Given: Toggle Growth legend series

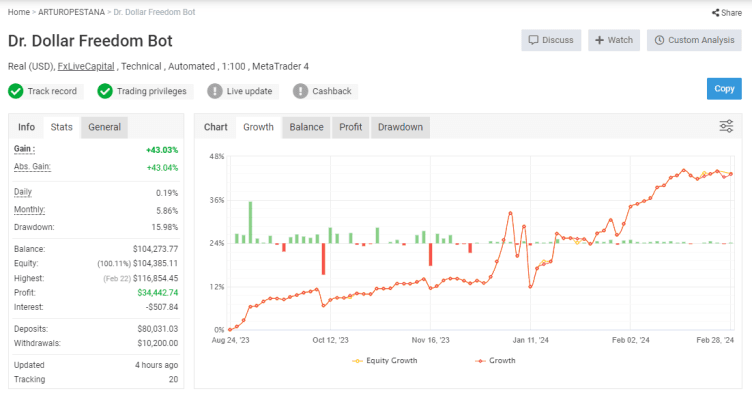Looking at the screenshot, I should 495,361.
